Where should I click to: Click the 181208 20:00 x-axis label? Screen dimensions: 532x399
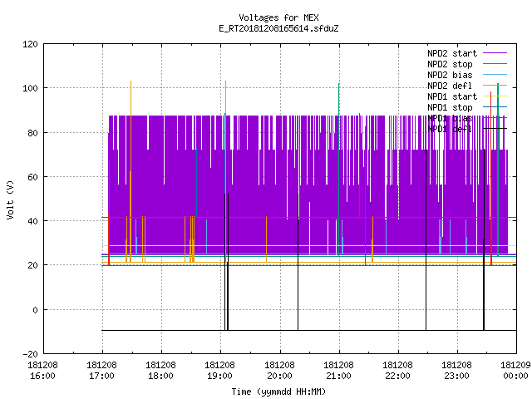pos(279,370)
